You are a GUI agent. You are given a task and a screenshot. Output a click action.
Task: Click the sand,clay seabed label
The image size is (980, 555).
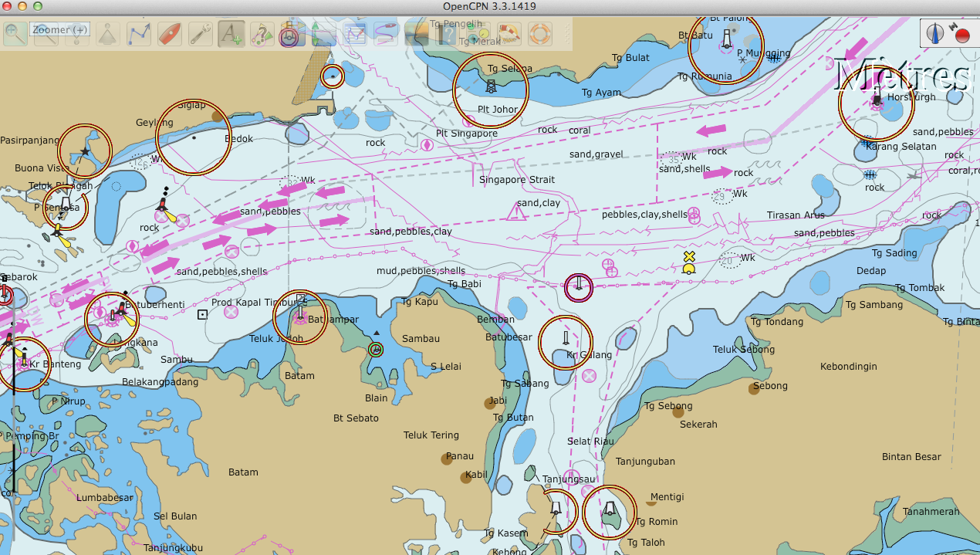[539, 203]
